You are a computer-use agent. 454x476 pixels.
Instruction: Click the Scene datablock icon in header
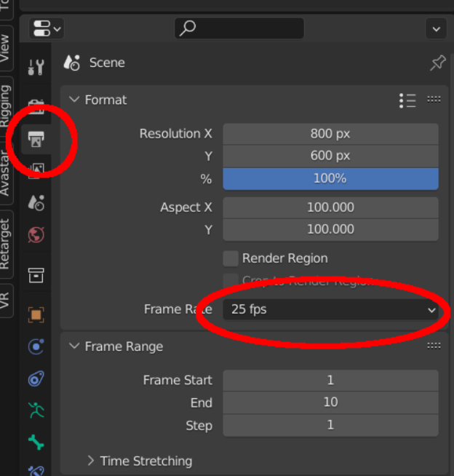[x=71, y=63]
